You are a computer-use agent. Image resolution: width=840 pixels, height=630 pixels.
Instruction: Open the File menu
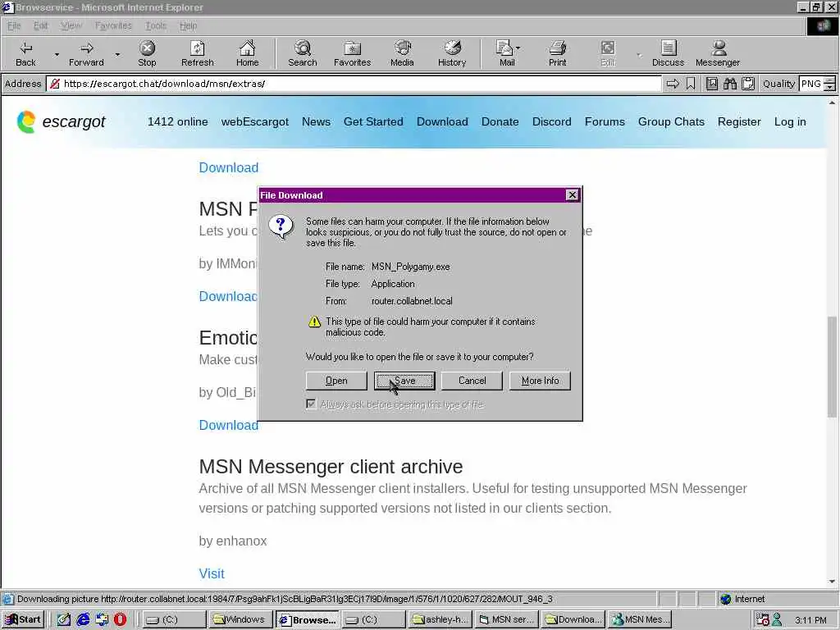click(14, 25)
